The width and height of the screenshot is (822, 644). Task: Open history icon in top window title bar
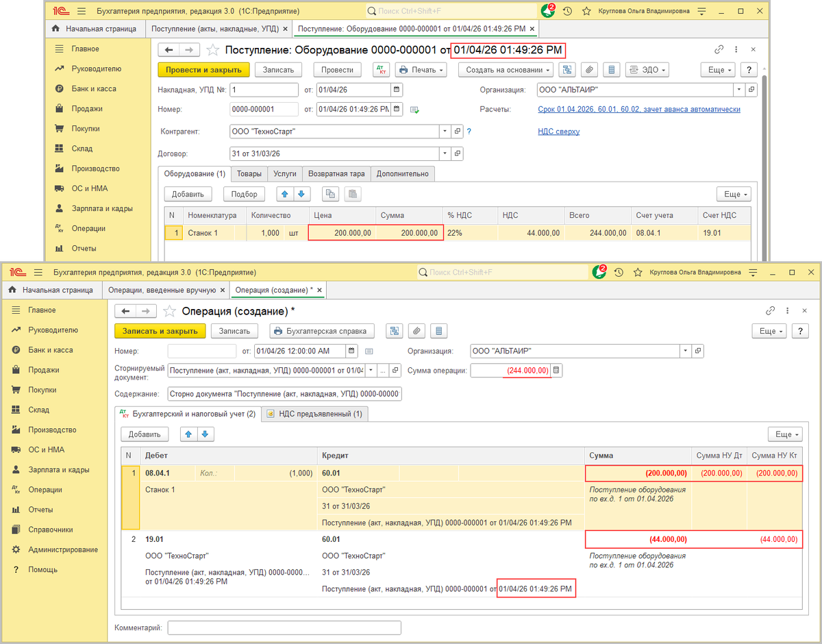click(x=568, y=12)
